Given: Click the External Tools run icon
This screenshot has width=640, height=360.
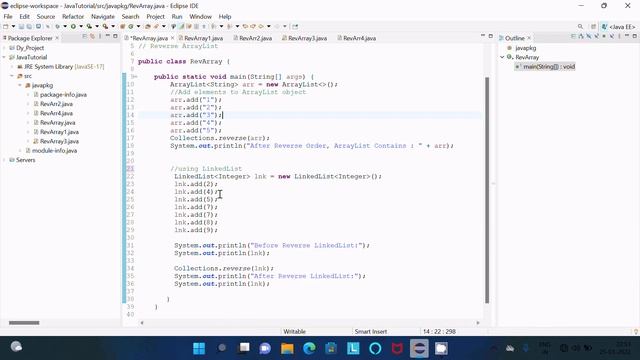Looking at the screenshot, I should pos(105,27).
